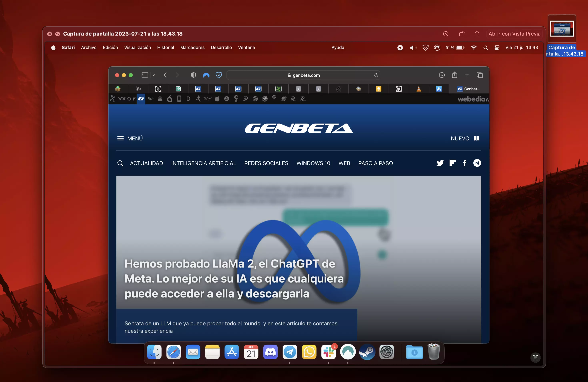588x382 pixels.
Task: Open Slack from the Dock
Action: (x=328, y=352)
